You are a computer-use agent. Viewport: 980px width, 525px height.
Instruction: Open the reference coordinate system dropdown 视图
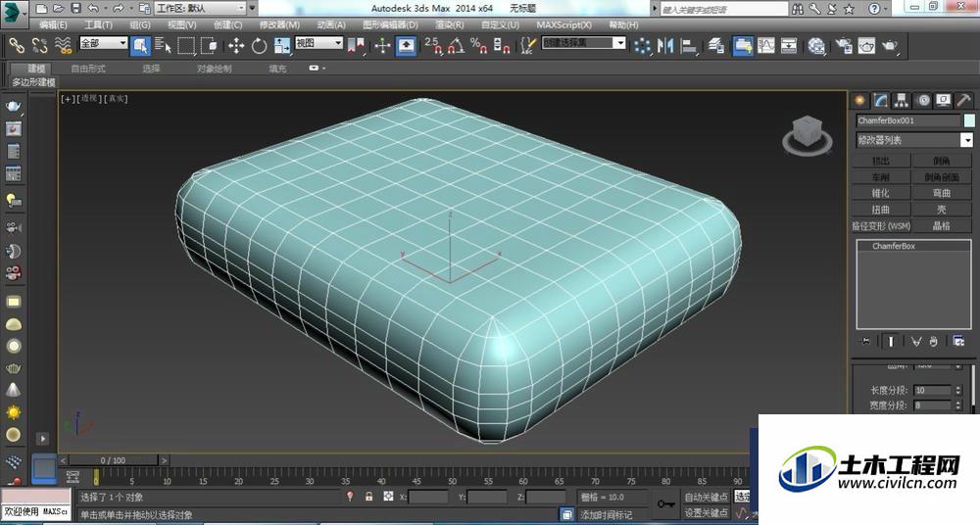319,43
